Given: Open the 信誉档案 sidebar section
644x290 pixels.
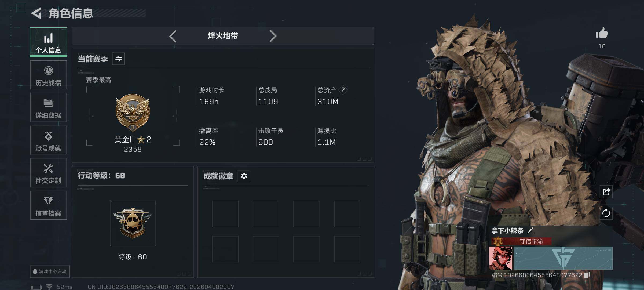Looking at the screenshot, I should [x=48, y=205].
